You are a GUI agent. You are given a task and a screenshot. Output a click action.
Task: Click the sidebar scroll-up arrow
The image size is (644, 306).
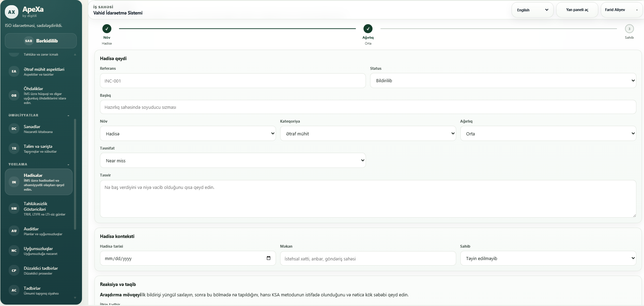point(75,55)
